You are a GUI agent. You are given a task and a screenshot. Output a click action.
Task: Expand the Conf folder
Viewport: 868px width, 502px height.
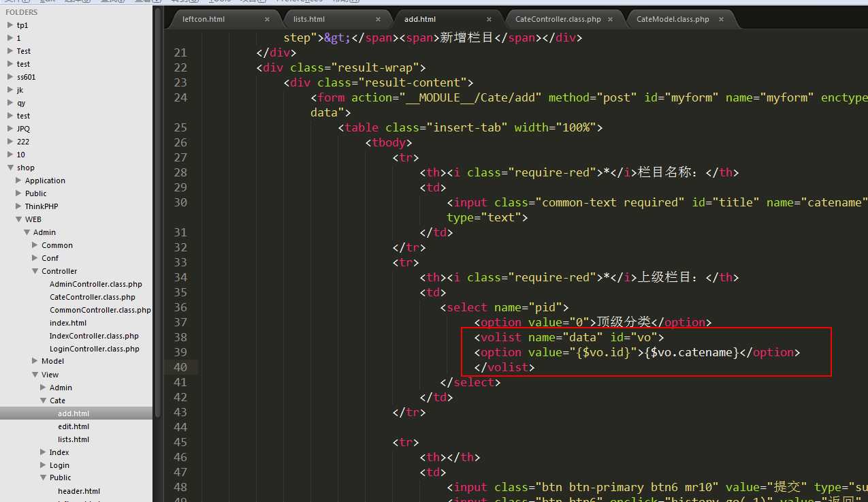[35, 258]
